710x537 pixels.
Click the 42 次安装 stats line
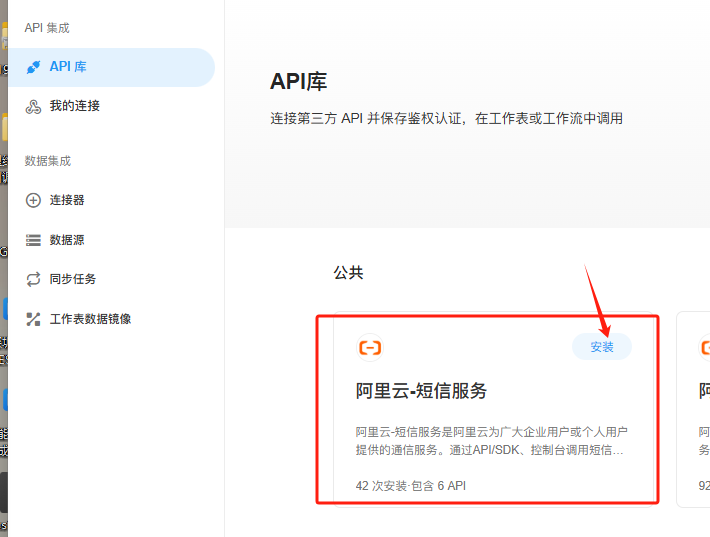coord(410,486)
